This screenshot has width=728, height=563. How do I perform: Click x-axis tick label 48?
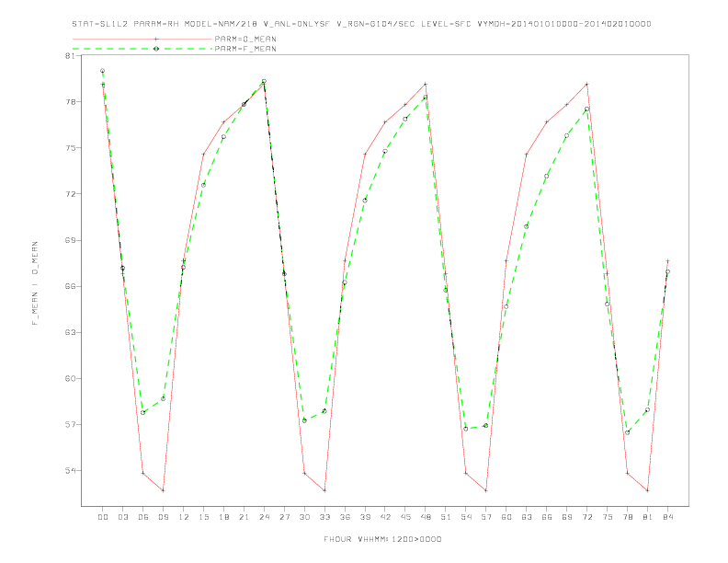[426, 517]
